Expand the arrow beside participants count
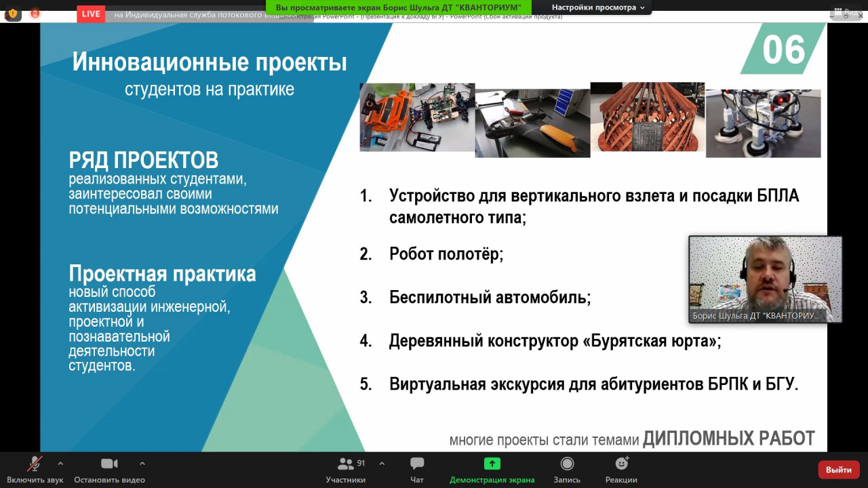Image resolution: width=868 pixels, height=488 pixels. coord(382,464)
